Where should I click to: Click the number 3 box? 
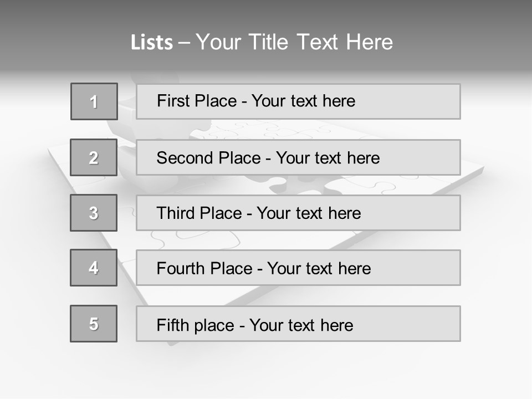pyautogui.click(x=94, y=213)
